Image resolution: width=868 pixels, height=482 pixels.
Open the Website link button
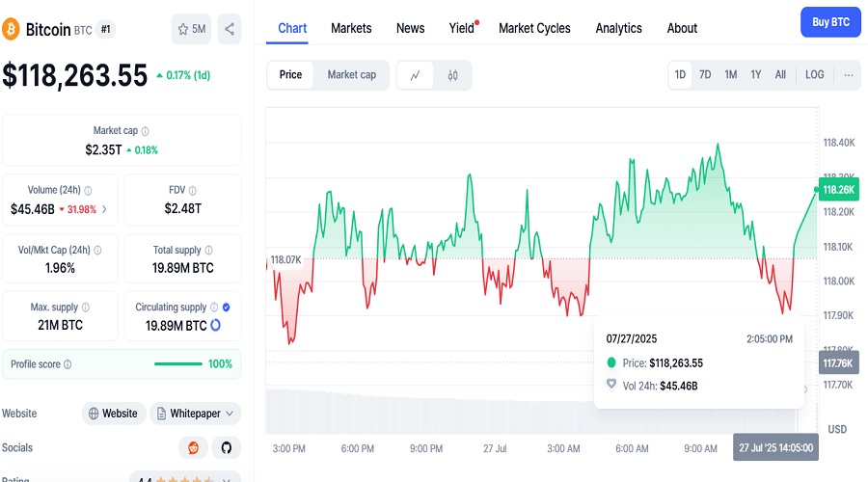coord(114,414)
